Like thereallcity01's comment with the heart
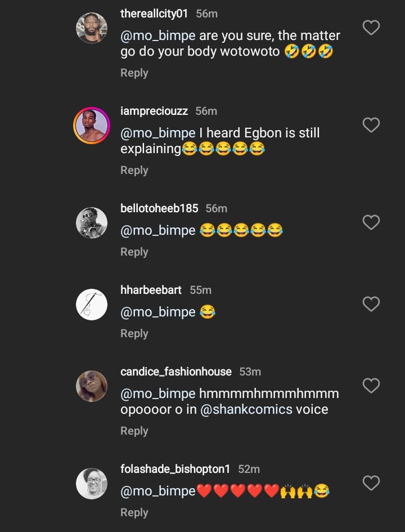This screenshot has width=405, height=532. point(371,28)
